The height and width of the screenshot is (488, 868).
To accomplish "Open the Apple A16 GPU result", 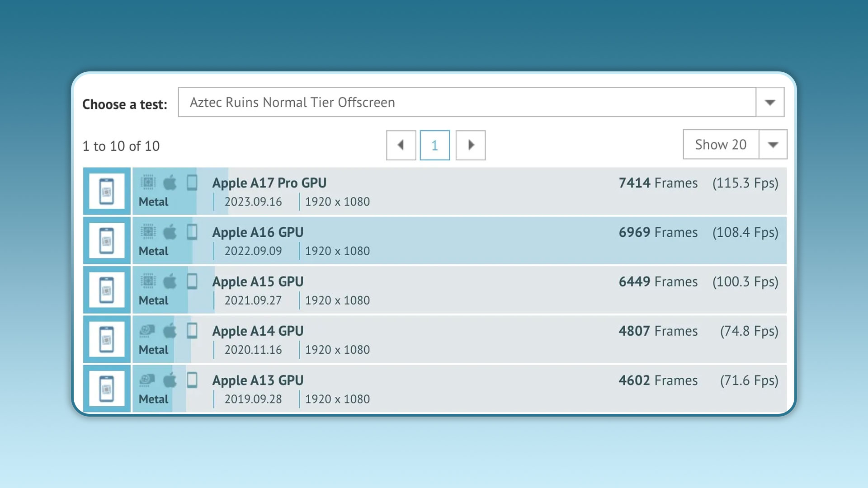I will [258, 232].
